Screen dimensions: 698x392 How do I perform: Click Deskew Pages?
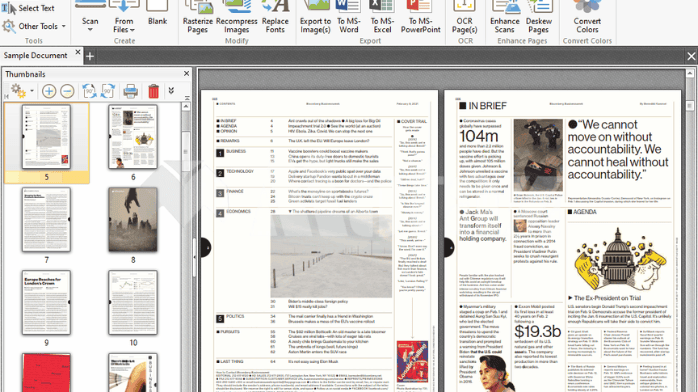539,18
